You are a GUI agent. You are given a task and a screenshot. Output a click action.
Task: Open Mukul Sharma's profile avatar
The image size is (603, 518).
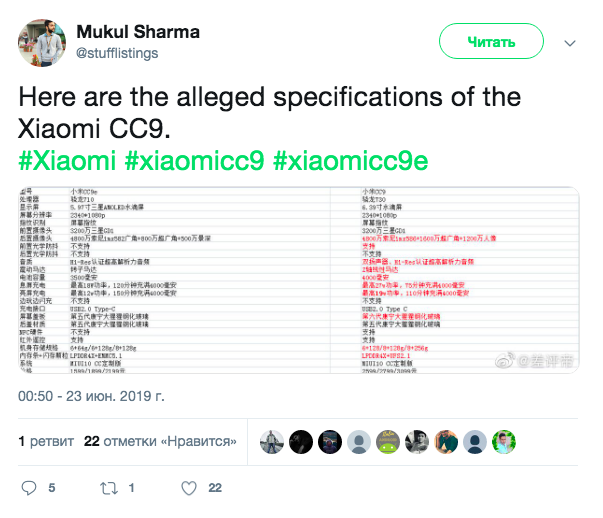[x=42, y=43]
